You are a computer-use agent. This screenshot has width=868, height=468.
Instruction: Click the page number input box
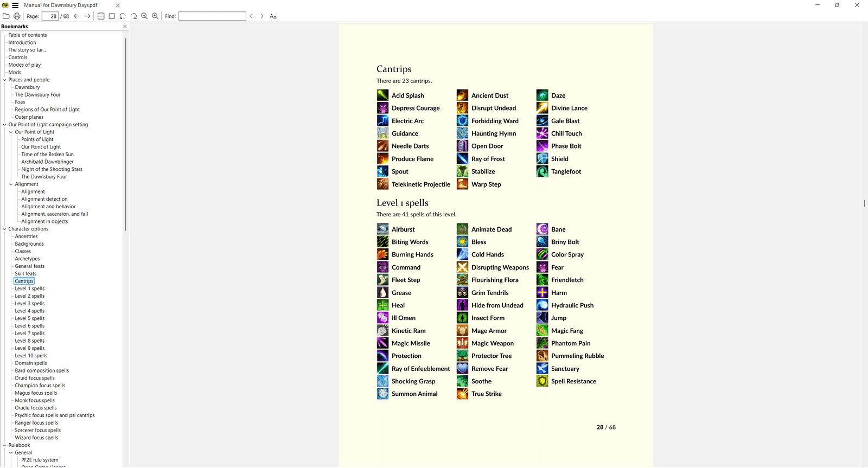[x=50, y=16]
